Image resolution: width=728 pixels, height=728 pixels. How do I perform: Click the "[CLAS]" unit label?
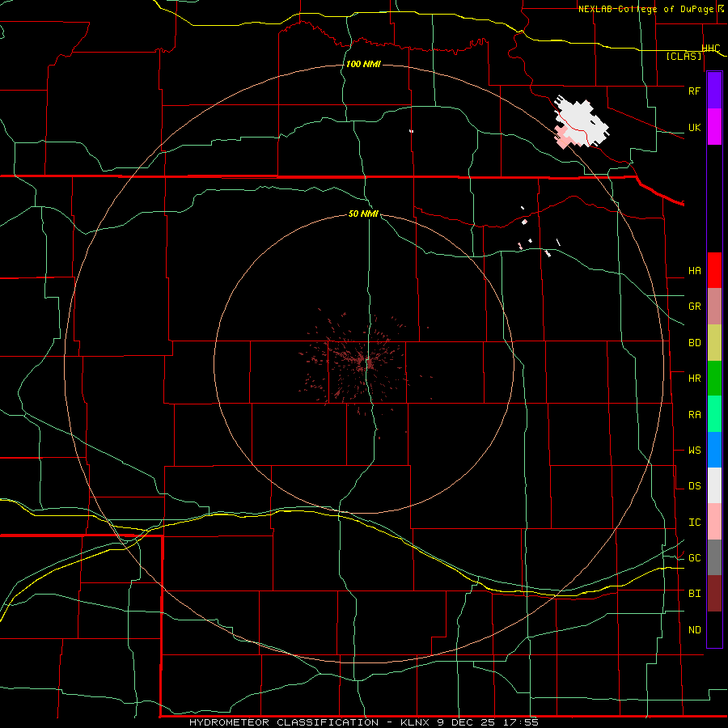click(x=684, y=56)
